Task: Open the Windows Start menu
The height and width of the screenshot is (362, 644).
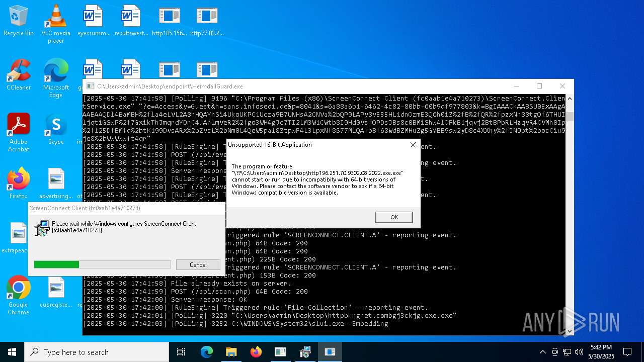Action: pyautogui.click(x=12, y=352)
